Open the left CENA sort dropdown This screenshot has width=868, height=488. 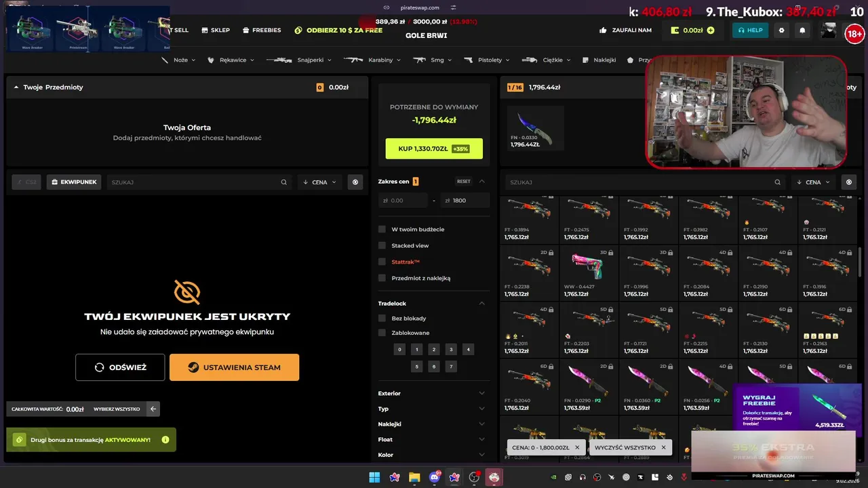pyautogui.click(x=319, y=182)
